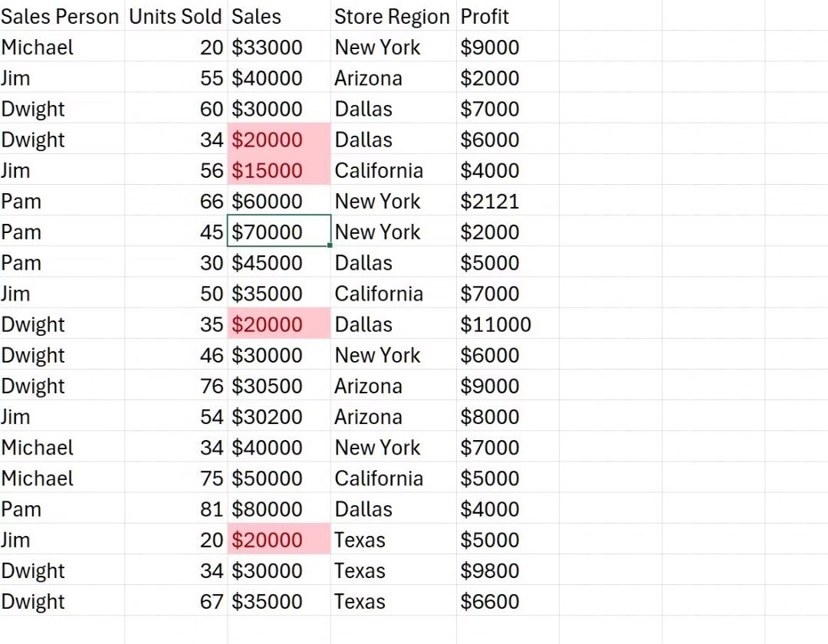
Task: Click the Sales column header cell
Action: point(257,17)
